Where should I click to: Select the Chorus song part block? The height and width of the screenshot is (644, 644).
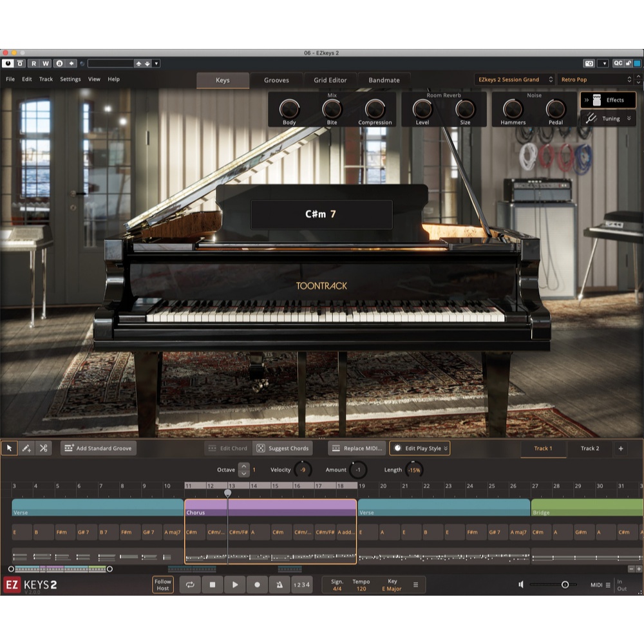[x=270, y=508]
